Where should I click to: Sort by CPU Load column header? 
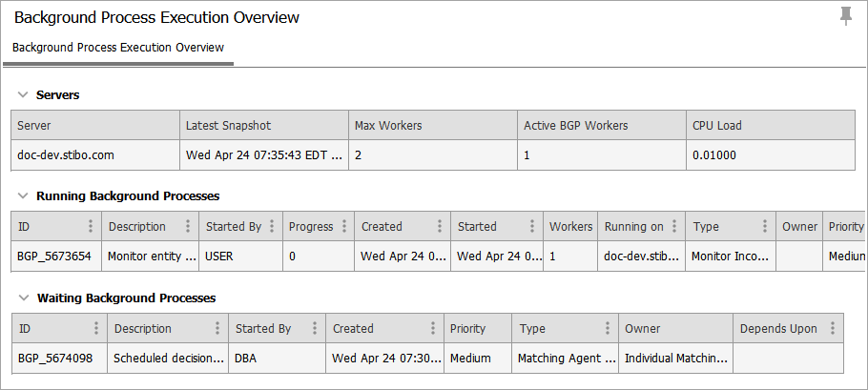[x=716, y=126]
